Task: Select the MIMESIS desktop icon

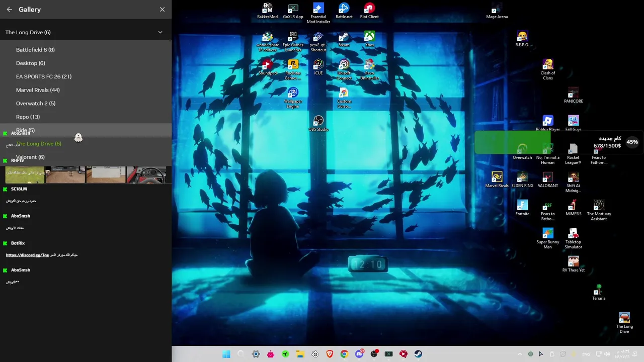Action: [x=573, y=208]
